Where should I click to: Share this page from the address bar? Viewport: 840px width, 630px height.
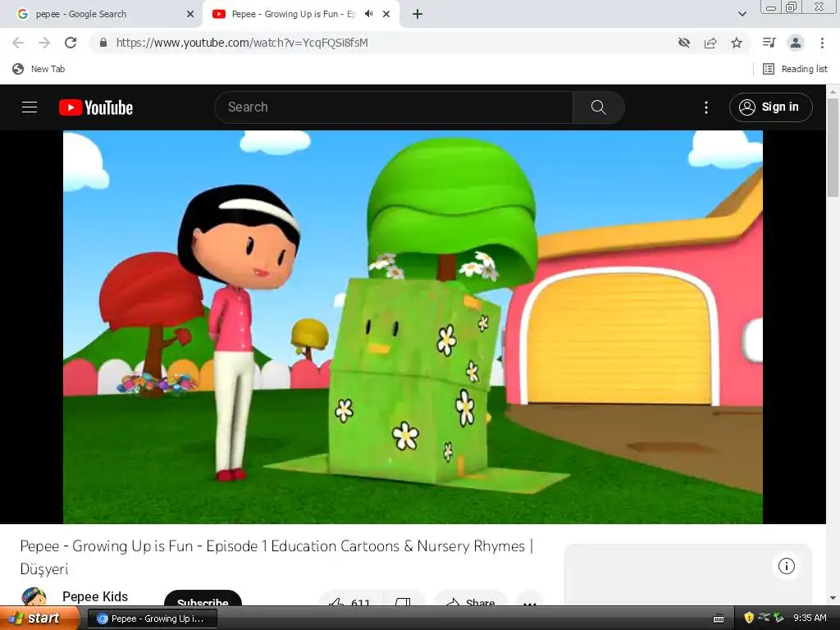coord(710,43)
